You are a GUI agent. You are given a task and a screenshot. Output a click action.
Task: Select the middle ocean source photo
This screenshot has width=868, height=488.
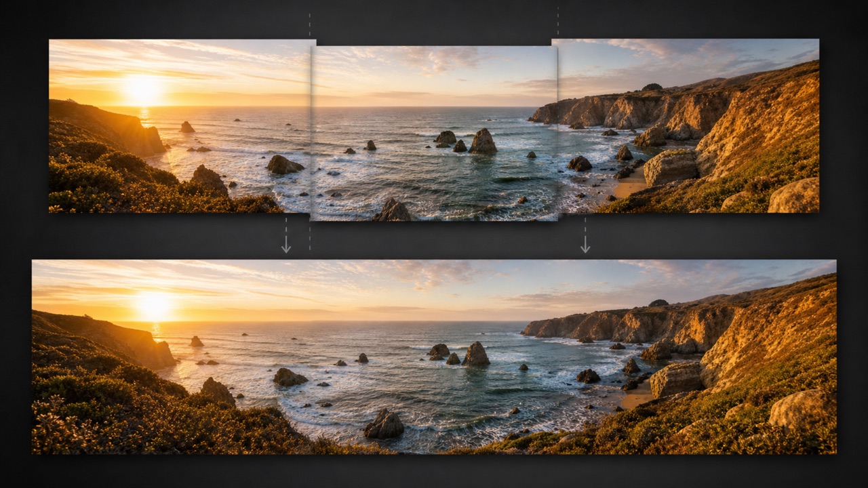(x=434, y=134)
